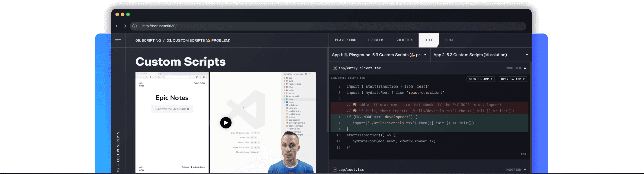
Task: Click the browser back arrow
Action: 117,26
